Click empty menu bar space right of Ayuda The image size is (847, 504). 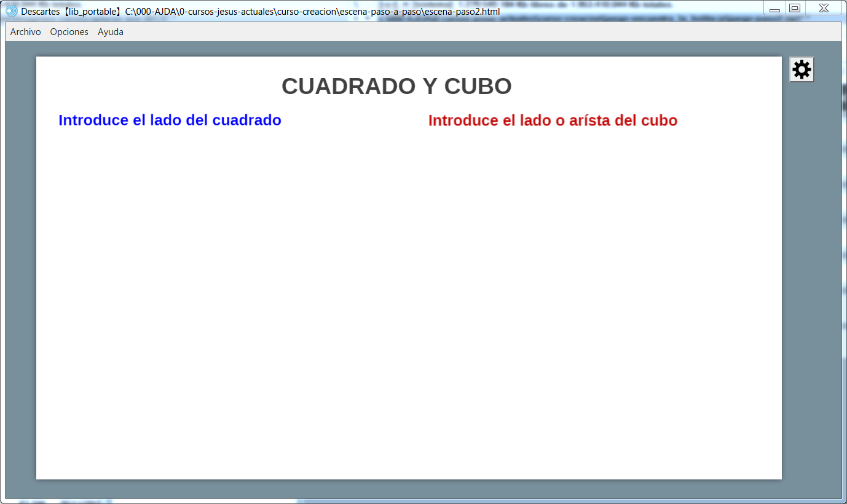click(x=430, y=32)
